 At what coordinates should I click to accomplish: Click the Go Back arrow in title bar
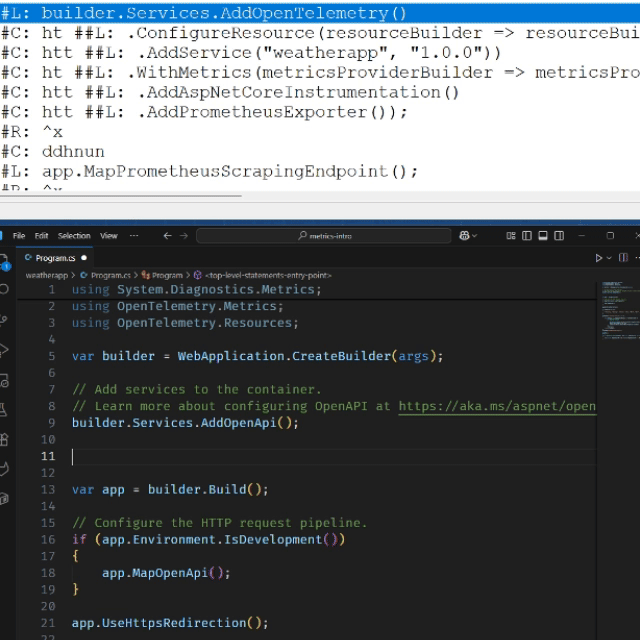(x=166, y=236)
